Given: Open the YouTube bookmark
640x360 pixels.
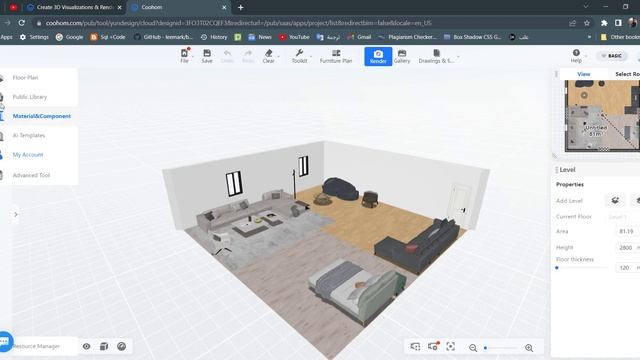Looking at the screenshot, I should (294, 37).
